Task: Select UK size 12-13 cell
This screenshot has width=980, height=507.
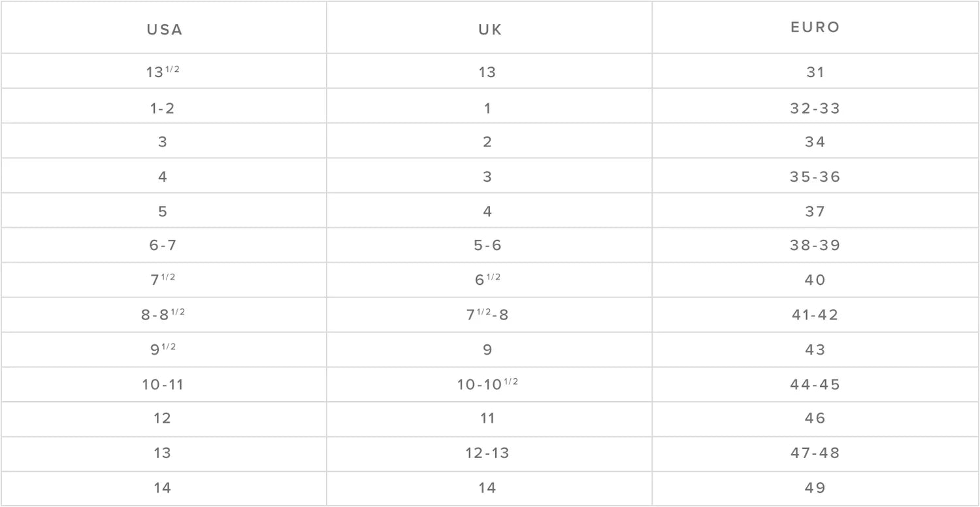Action: click(488, 453)
